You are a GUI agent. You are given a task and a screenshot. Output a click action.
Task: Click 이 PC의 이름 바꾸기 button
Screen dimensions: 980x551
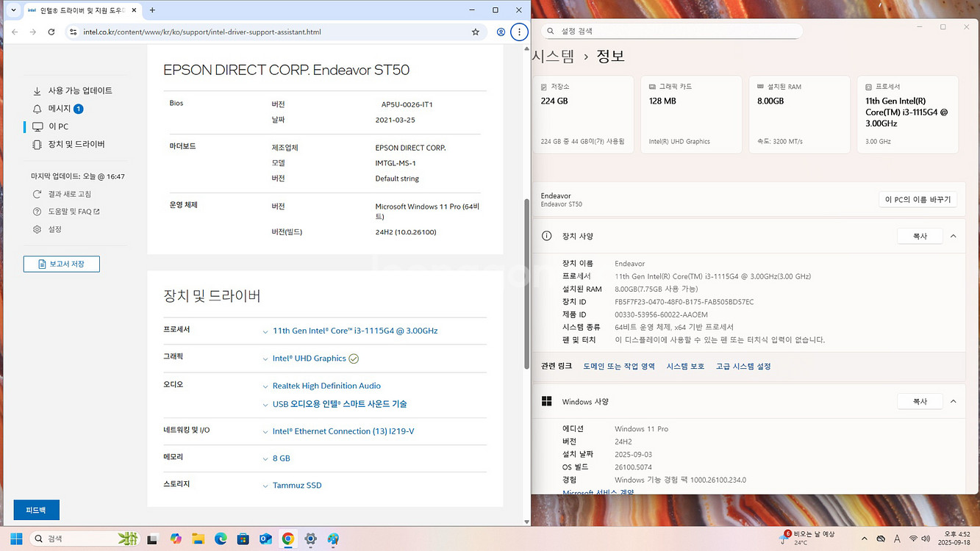click(918, 200)
